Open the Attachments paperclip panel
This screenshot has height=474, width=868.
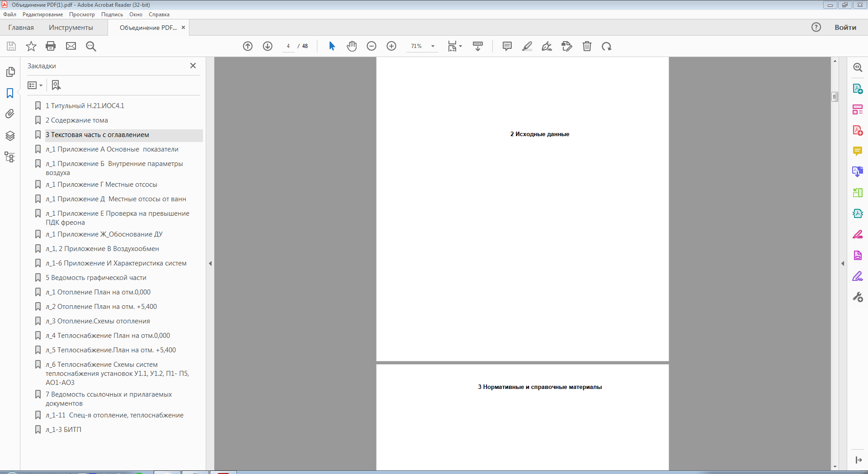(x=10, y=114)
